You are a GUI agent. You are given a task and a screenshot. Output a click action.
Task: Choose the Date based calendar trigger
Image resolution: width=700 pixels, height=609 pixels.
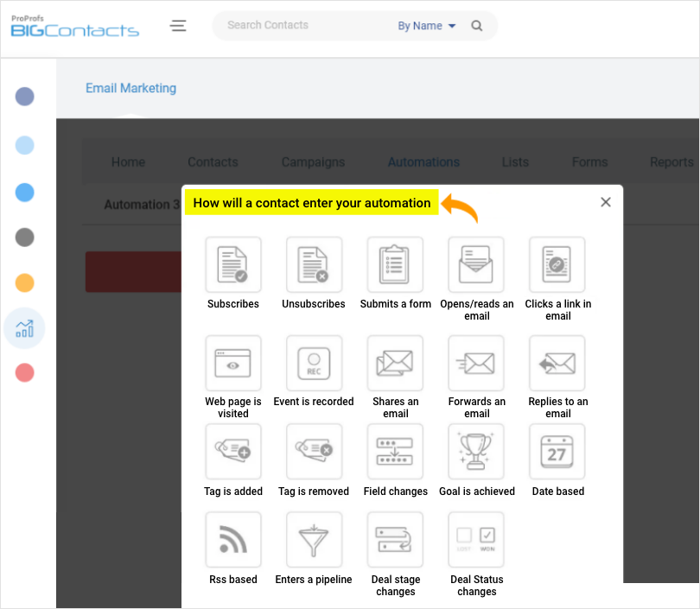click(557, 452)
